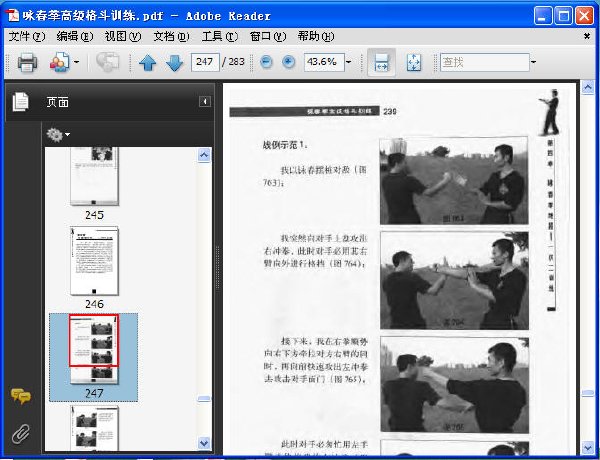Click the total pages text / 283

coord(233,62)
